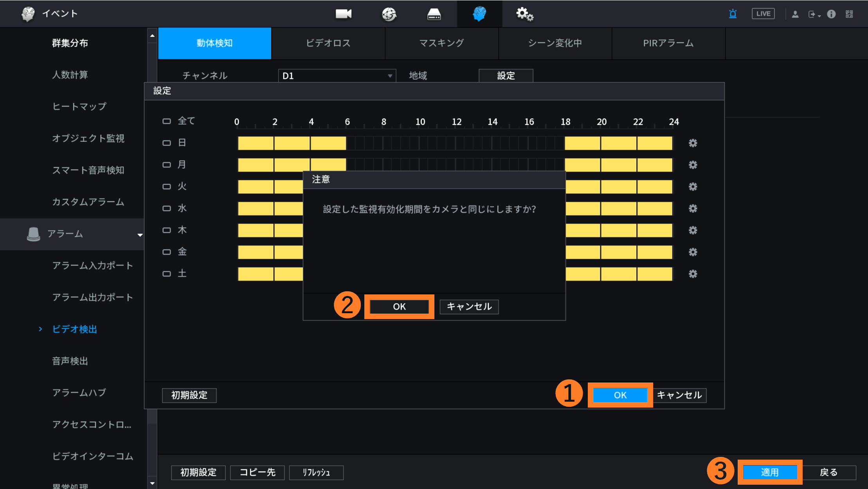
Task: Check the 金 (Friday) checkbox
Action: [167, 252]
